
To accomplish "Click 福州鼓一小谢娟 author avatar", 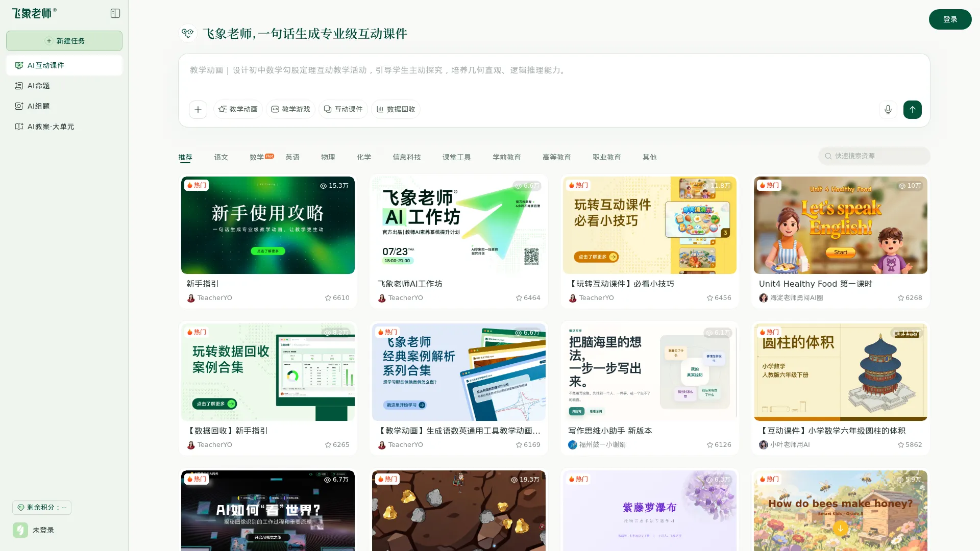I will pyautogui.click(x=573, y=445).
